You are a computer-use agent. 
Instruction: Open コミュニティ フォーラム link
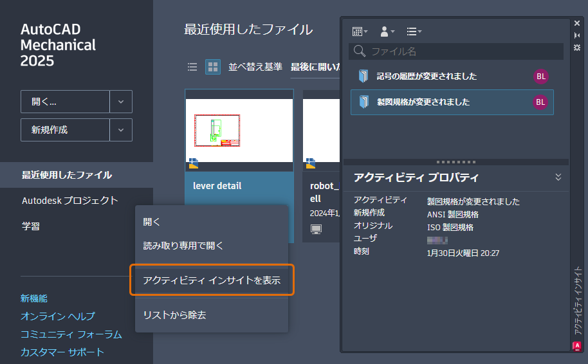[71, 334]
